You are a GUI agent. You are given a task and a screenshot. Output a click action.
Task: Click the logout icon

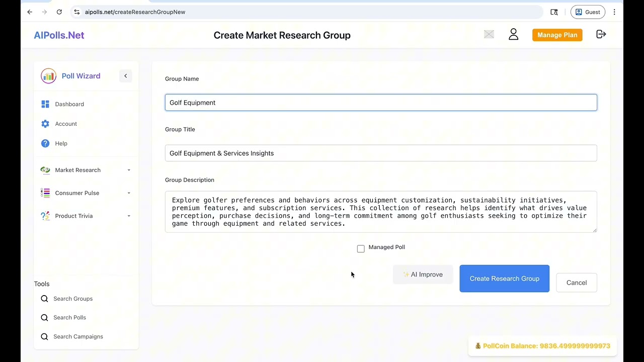(601, 34)
